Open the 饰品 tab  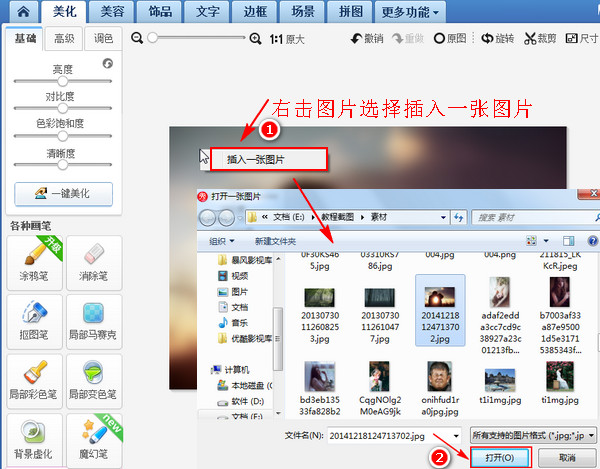click(x=160, y=11)
